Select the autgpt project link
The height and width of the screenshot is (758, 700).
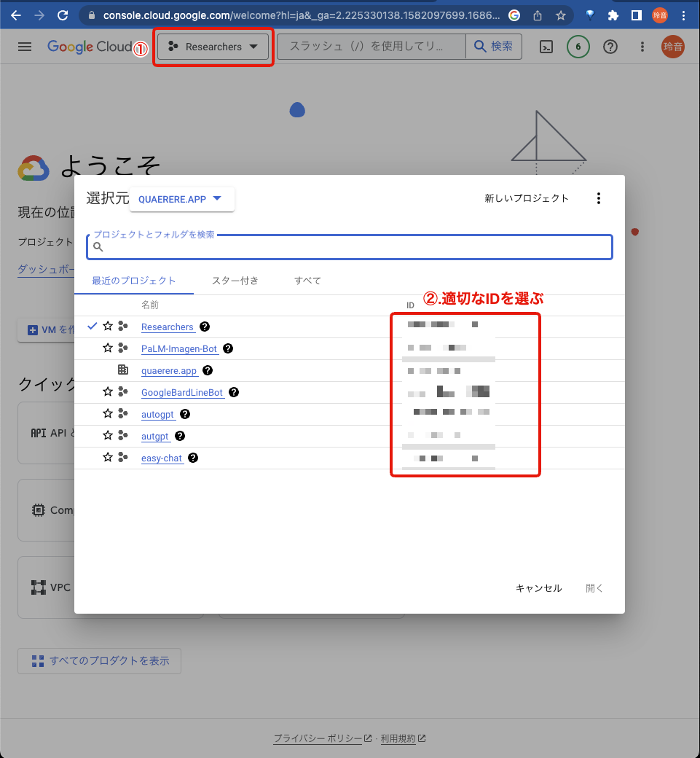pyautogui.click(x=155, y=436)
